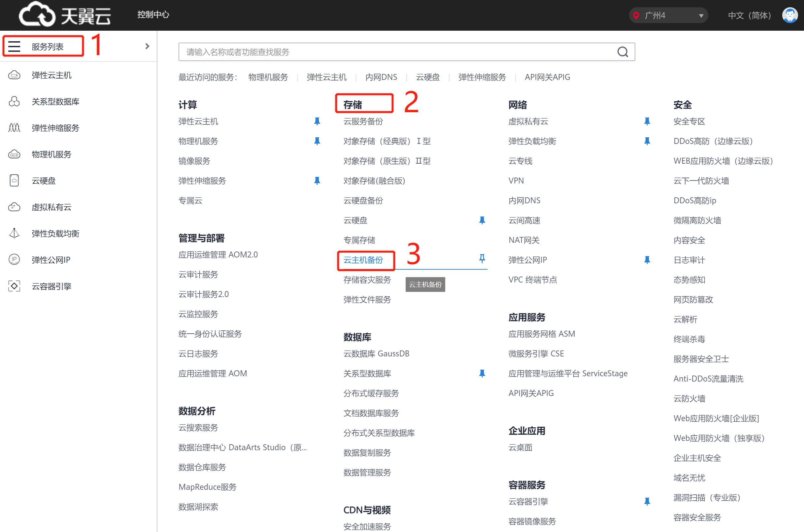The width and height of the screenshot is (804, 532).
Task: Open 漏洞扫描（专业版）link
Action: pyautogui.click(x=707, y=498)
